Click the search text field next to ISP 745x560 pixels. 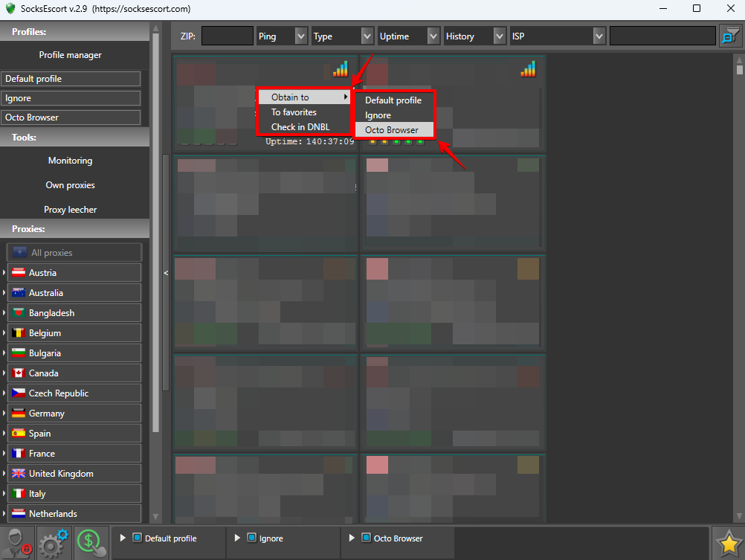point(662,36)
